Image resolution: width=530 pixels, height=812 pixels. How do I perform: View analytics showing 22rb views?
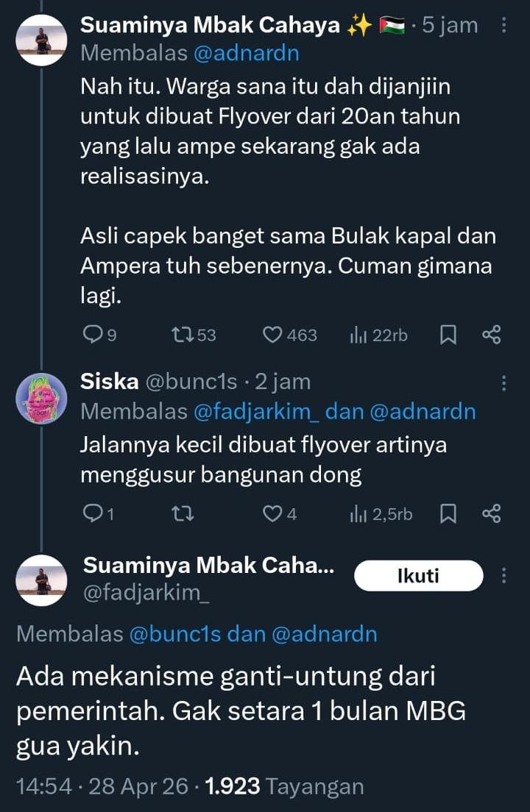pos(378,335)
